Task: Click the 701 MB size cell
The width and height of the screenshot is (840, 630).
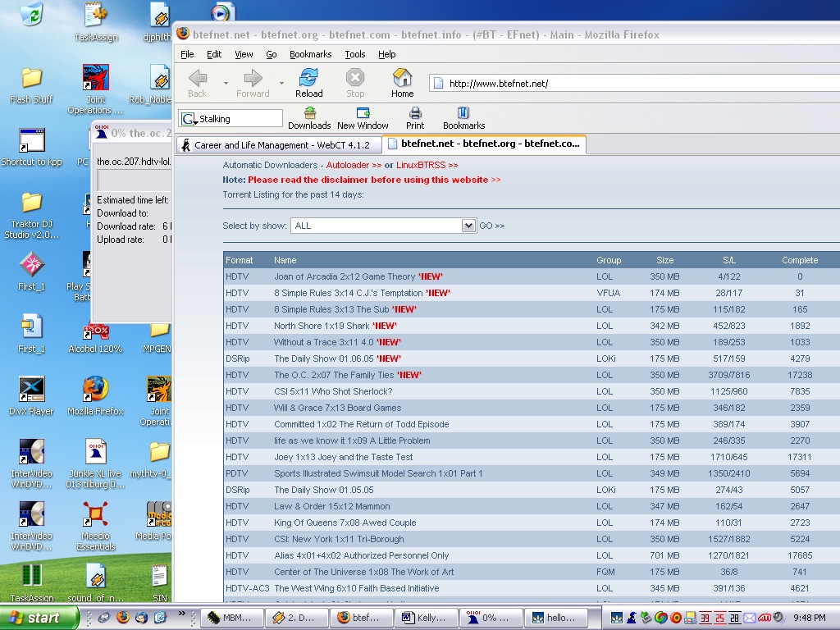Action: tap(664, 555)
